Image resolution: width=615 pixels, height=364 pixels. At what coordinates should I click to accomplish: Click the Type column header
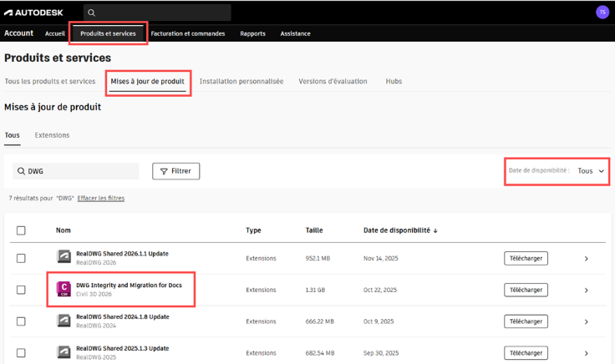pyautogui.click(x=253, y=230)
